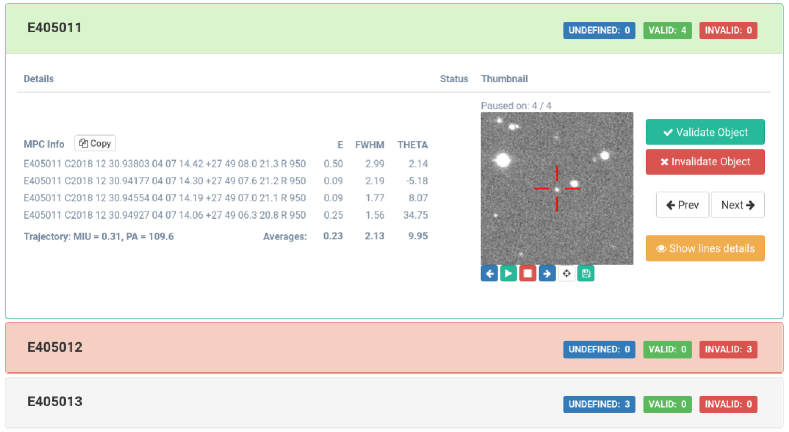This screenshot has width=789, height=432.
Task: Play the thumbnail animation
Action: tap(508, 274)
